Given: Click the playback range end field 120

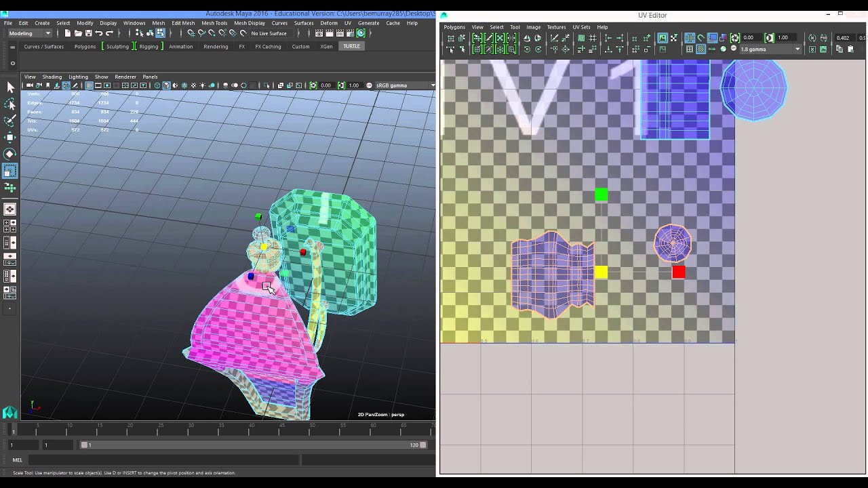Looking at the screenshot, I should point(413,445).
